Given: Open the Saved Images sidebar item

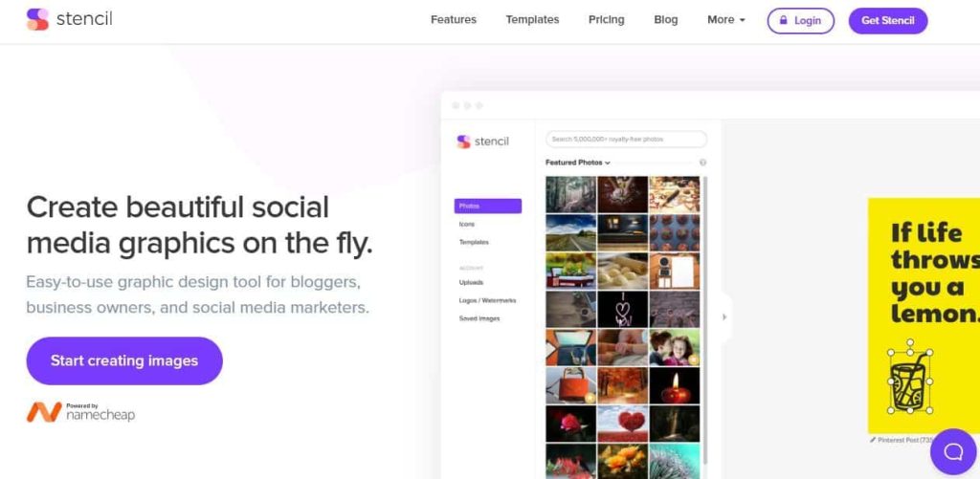Looking at the screenshot, I should 479,318.
